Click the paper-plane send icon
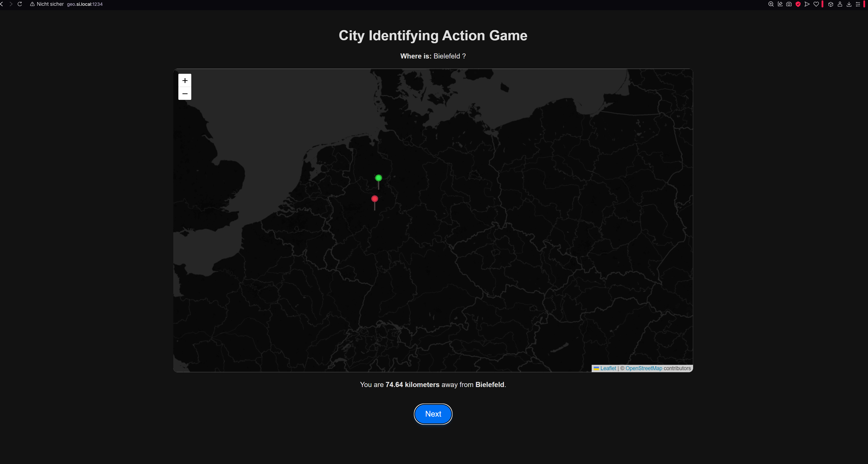 (x=807, y=4)
